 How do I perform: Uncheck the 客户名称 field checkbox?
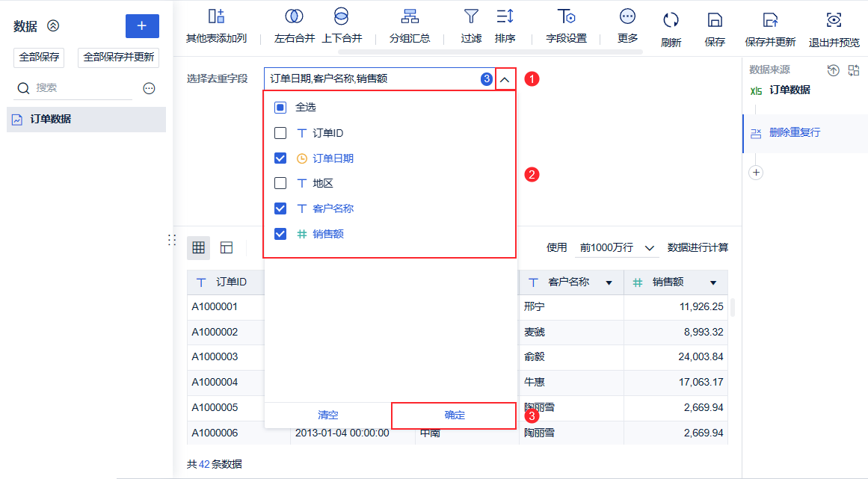click(x=280, y=208)
